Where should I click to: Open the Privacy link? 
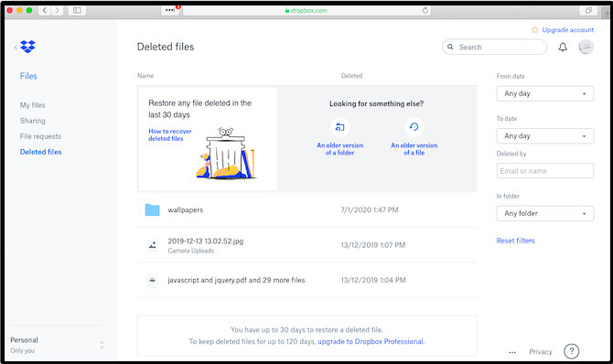coord(541,352)
